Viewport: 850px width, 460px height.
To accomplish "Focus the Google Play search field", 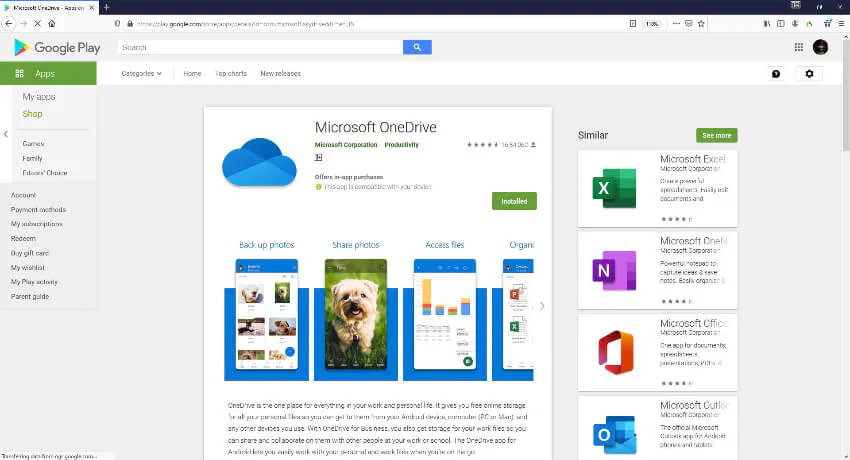I will 260,47.
